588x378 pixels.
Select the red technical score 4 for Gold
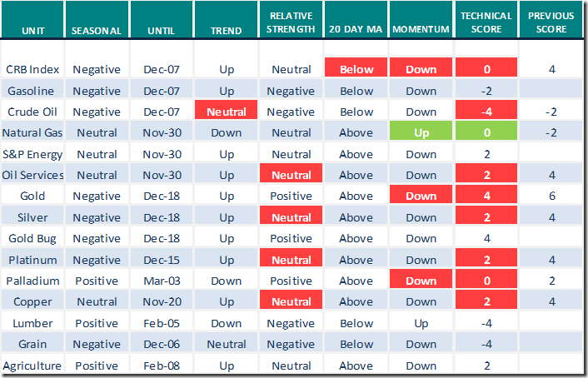tap(486, 196)
